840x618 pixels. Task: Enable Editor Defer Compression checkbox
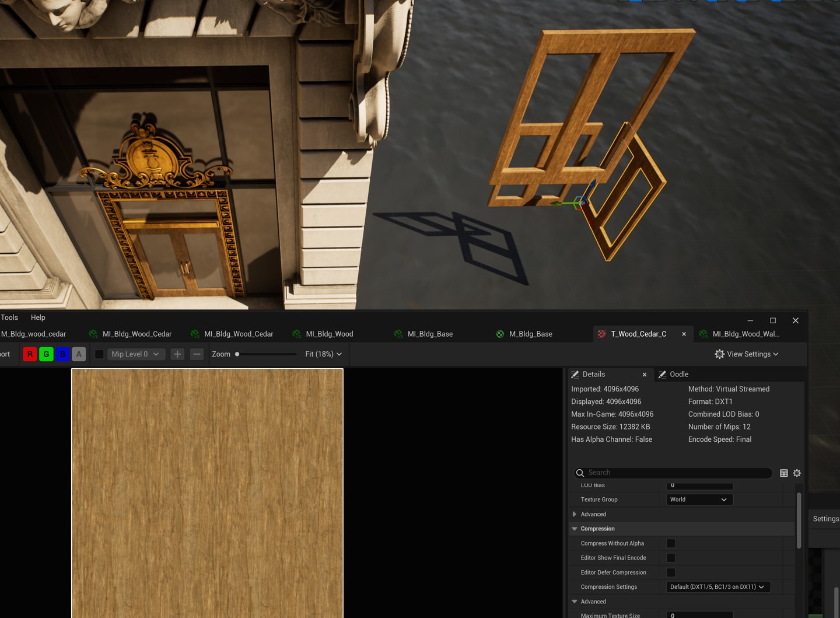(x=671, y=572)
